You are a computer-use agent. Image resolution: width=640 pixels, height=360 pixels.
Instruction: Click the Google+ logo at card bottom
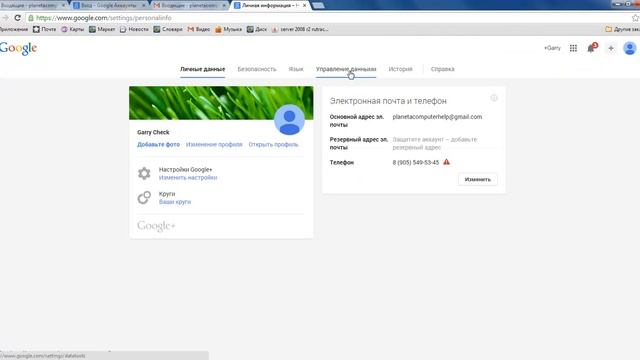click(156, 226)
